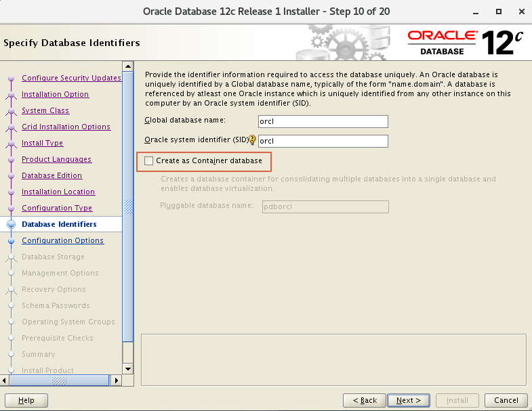The height and width of the screenshot is (411, 532).
Task: Open Help for the installer
Action: click(x=26, y=400)
